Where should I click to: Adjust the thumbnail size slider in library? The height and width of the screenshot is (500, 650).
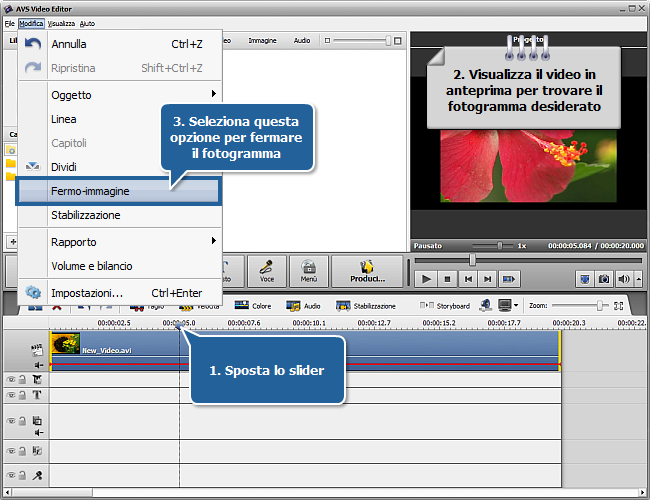tap(388, 40)
